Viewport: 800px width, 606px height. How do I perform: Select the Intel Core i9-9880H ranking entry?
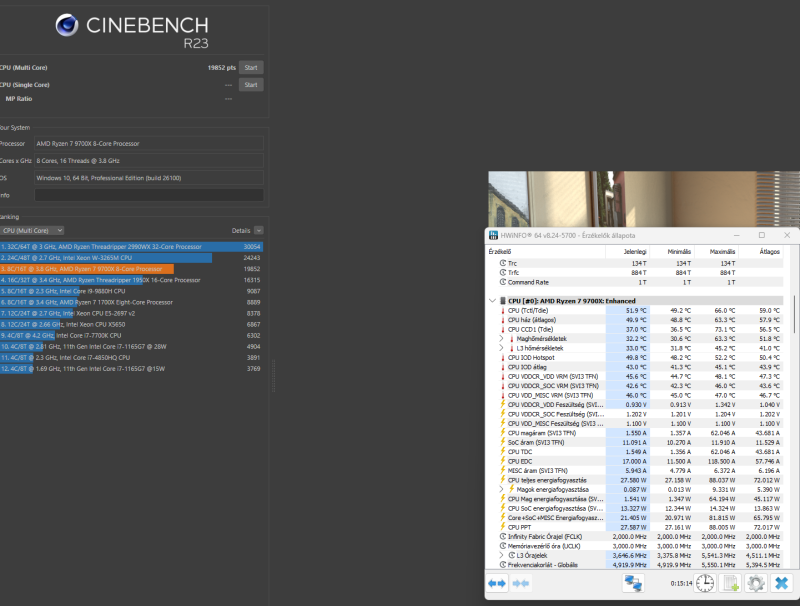pos(132,291)
